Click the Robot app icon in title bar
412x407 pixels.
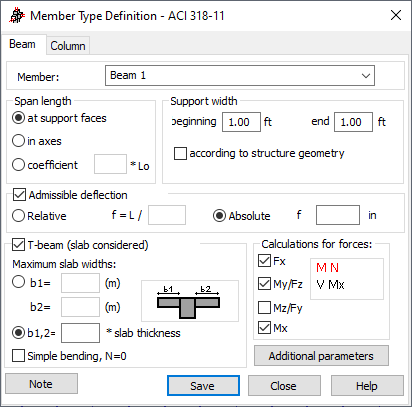(17, 15)
